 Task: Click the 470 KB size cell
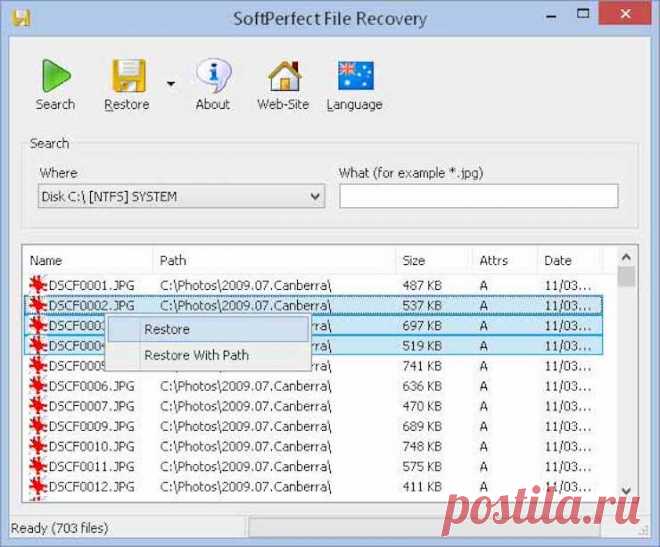pyautogui.click(x=422, y=406)
